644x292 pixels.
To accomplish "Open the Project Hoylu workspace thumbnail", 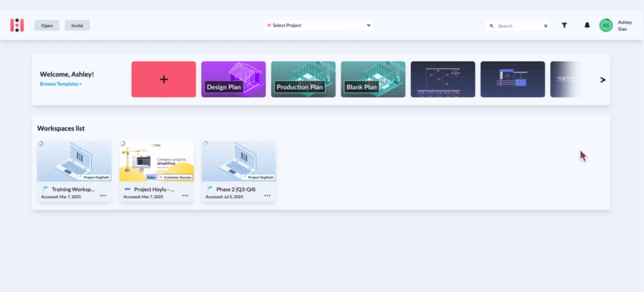I will tap(156, 161).
